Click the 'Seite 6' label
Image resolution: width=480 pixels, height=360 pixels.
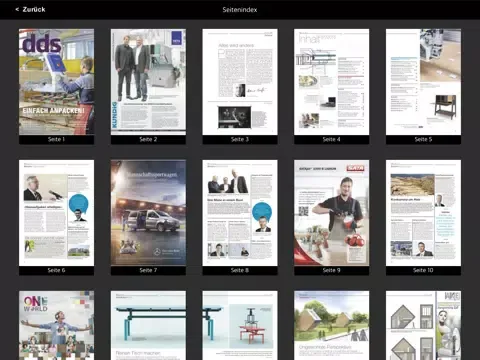(56, 270)
